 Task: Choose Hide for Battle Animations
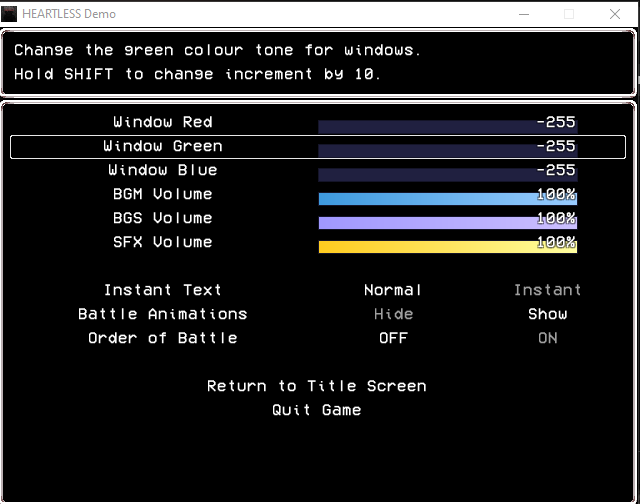point(393,314)
